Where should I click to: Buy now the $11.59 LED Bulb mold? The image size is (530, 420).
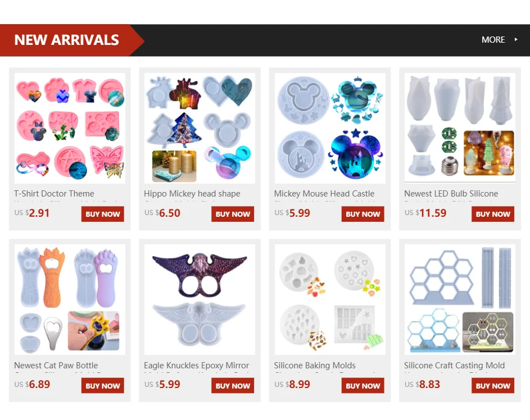coord(493,214)
